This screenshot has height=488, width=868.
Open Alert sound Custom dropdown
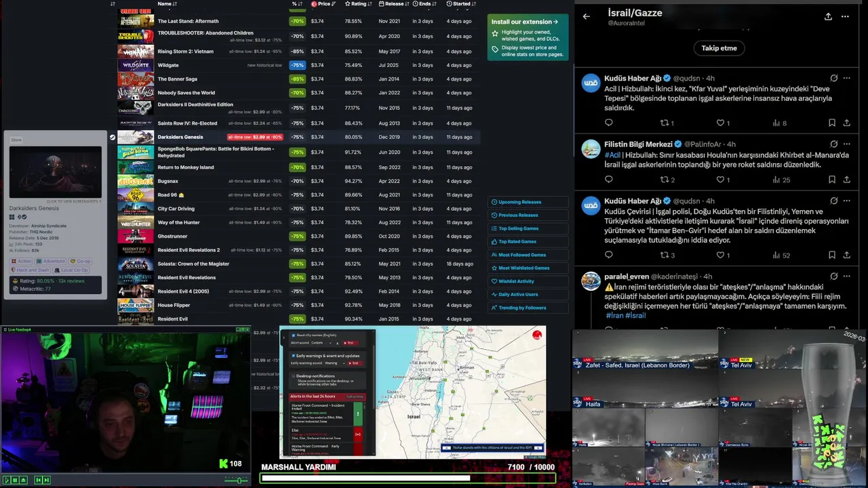click(321, 343)
